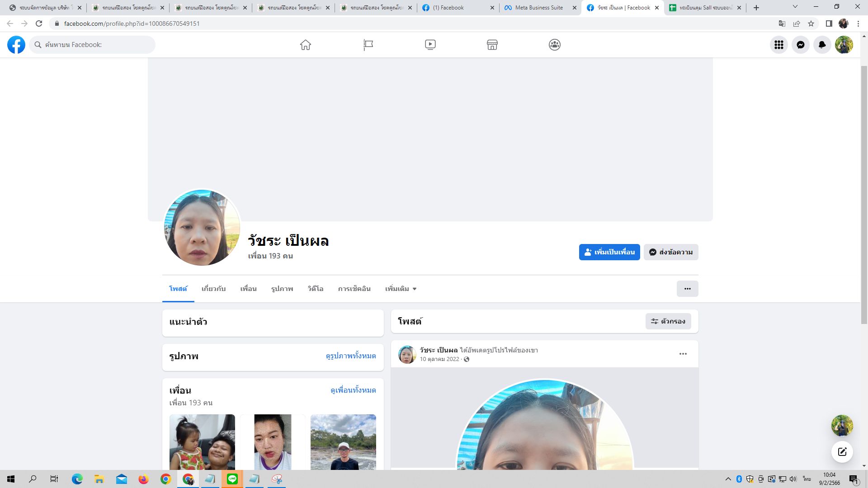The height and width of the screenshot is (488, 868).
Task: Click the ส่งข้อความ button
Action: [x=671, y=252]
